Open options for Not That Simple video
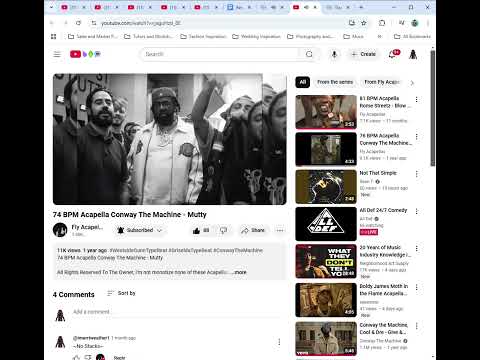The width and height of the screenshot is (480, 360). point(416,174)
